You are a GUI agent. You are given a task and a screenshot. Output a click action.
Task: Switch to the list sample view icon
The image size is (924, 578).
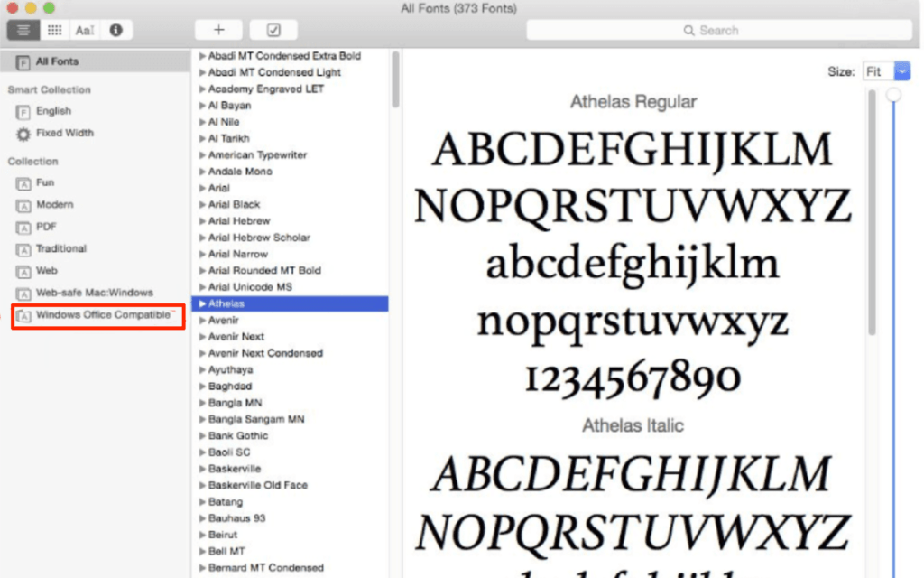click(23, 30)
